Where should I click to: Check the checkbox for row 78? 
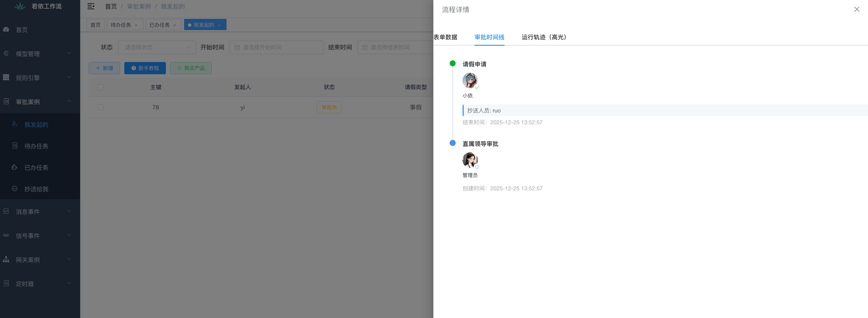coord(101,107)
